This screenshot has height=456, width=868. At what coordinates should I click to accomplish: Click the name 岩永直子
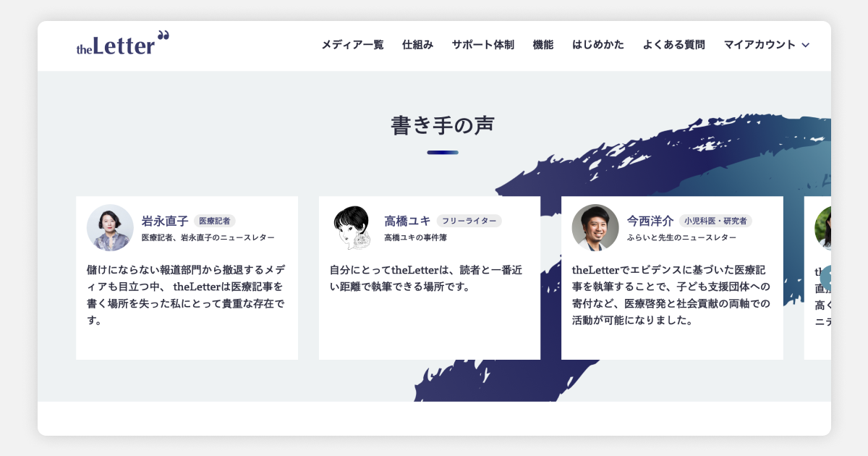tap(165, 221)
